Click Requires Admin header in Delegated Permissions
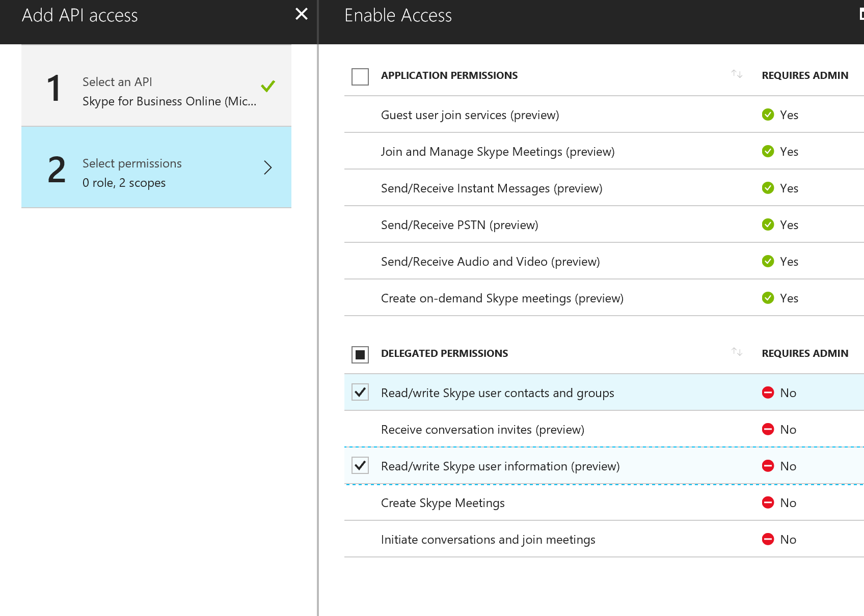 click(x=805, y=353)
